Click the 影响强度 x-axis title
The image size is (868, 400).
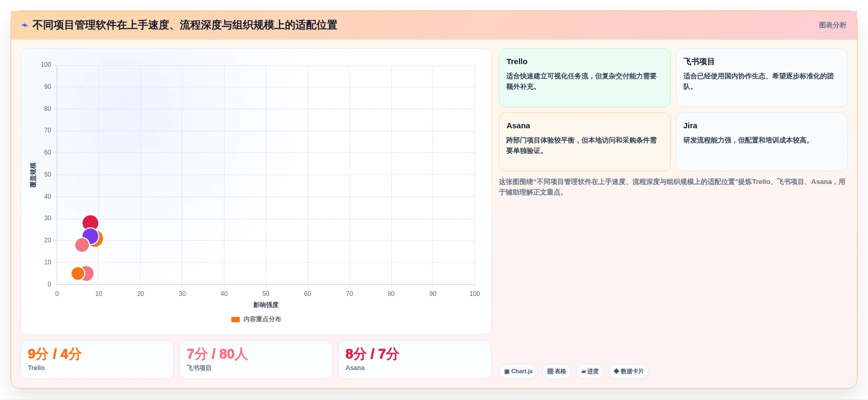tap(266, 305)
